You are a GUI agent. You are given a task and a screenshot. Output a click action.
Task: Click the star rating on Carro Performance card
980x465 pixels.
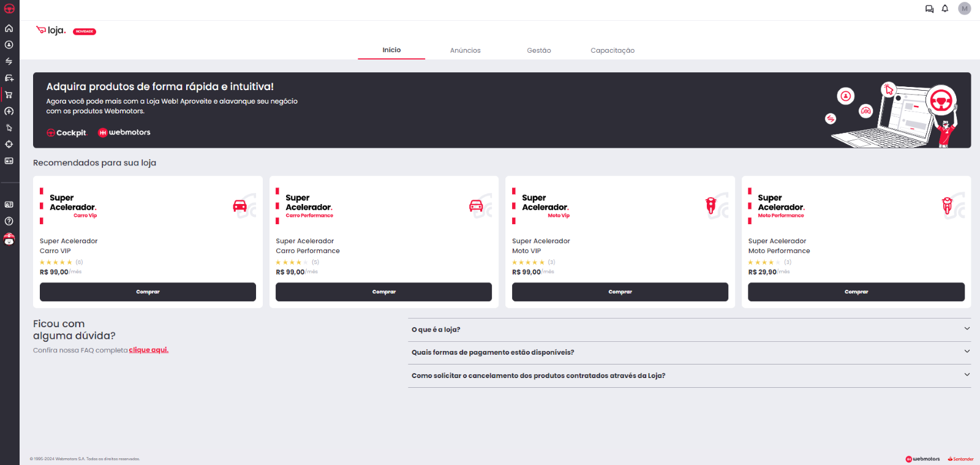coord(292,262)
